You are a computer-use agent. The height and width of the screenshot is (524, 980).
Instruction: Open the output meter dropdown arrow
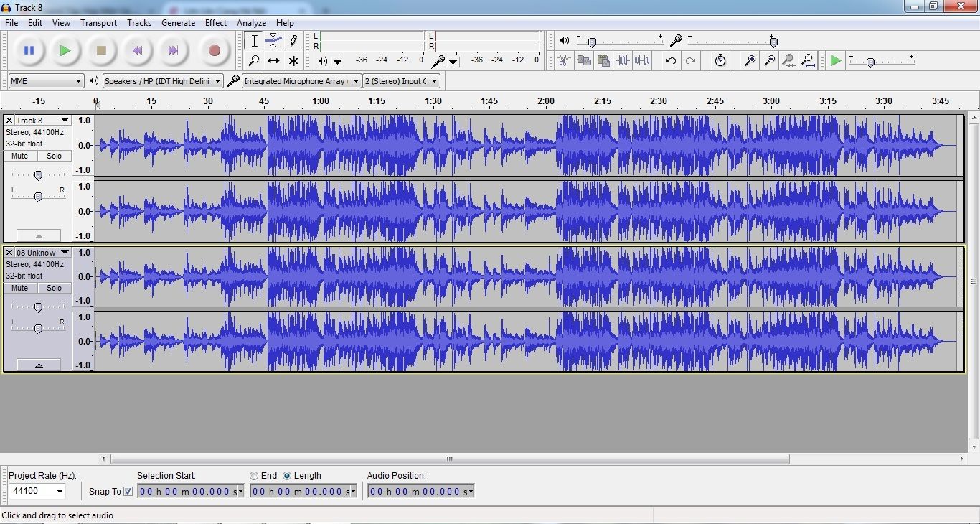pyautogui.click(x=338, y=62)
